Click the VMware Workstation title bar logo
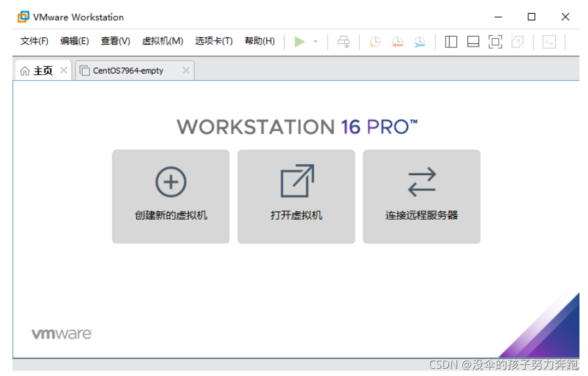This screenshot has width=588, height=376. (x=23, y=17)
